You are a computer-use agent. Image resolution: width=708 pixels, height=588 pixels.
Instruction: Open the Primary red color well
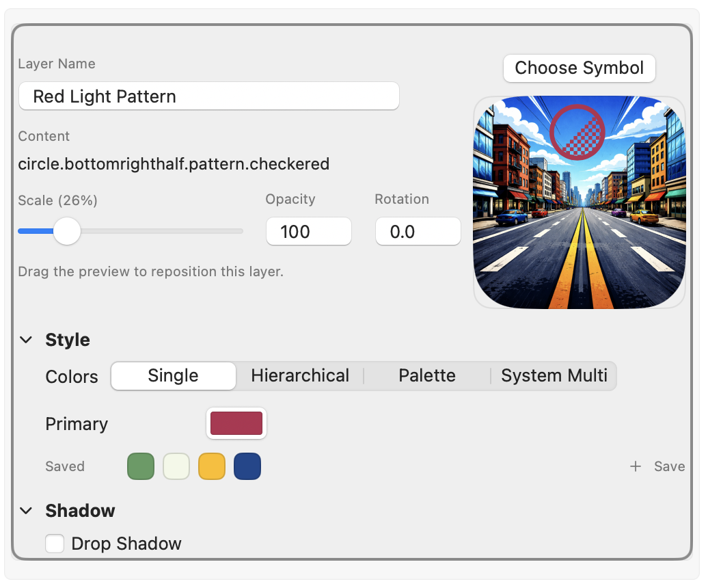coord(236,423)
